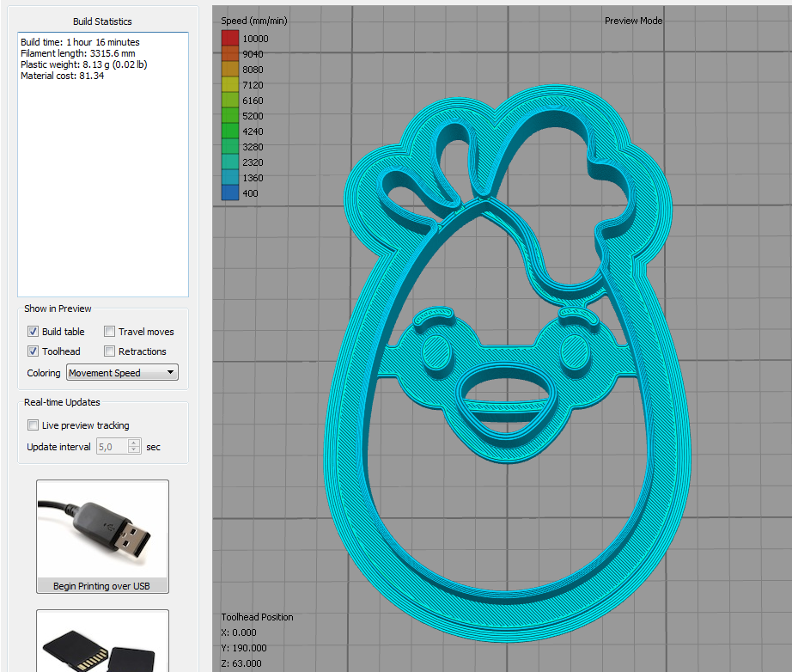Click the 4240 speed legend swatch
The image size is (792, 672).
pyautogui.click(x=230, y=131)
